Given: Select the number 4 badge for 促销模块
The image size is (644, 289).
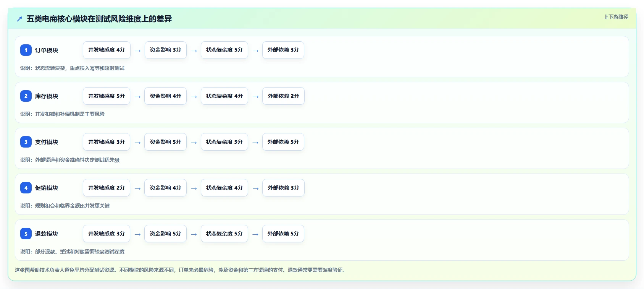Looking at the screenshot, I should click(x=26, y=188).
